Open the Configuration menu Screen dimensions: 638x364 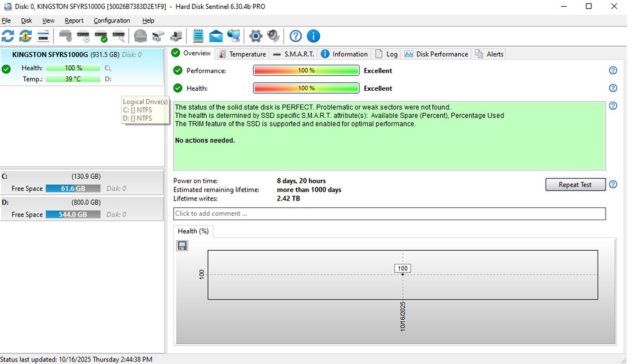(112, 21)
